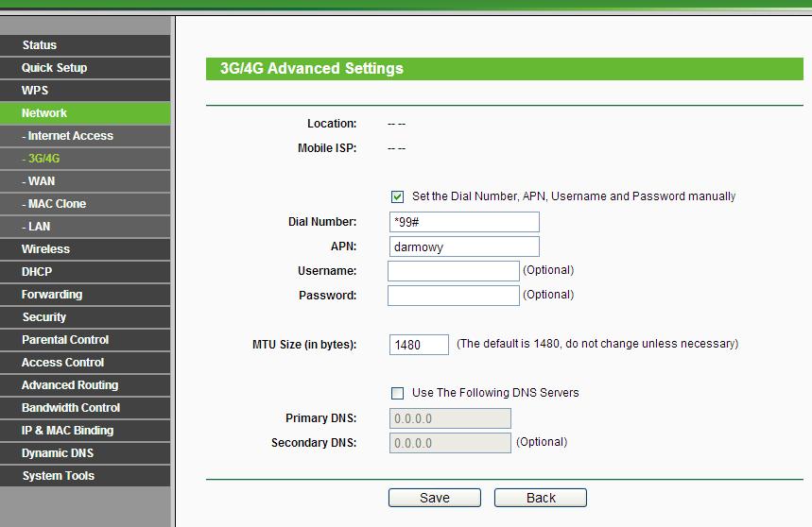Open System Tools in sidebar

(x=59, y=476)
